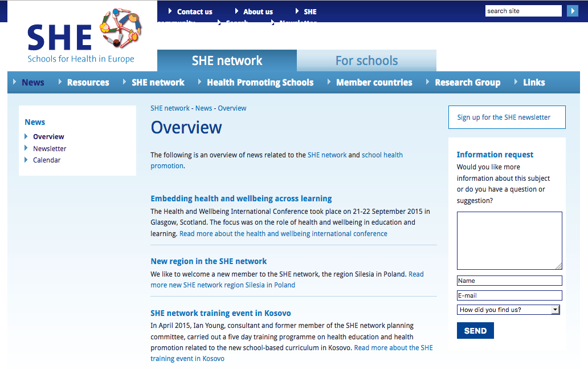Click the arrow bullet beside sidebar Calendar
588x369 pixels.
(26, 160)
